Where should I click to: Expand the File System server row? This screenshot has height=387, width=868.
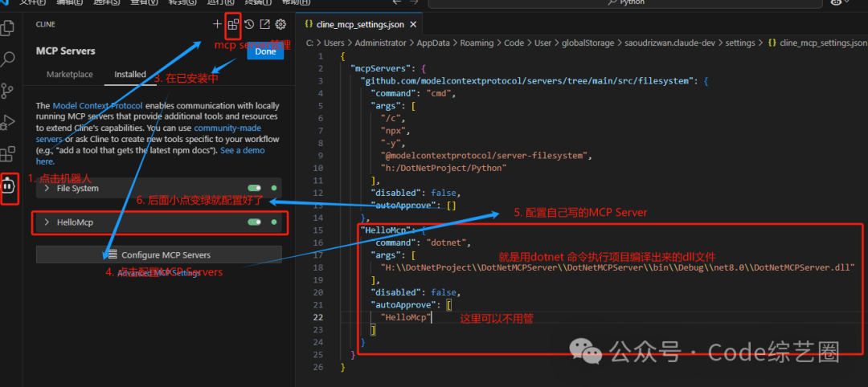(159, 188)
